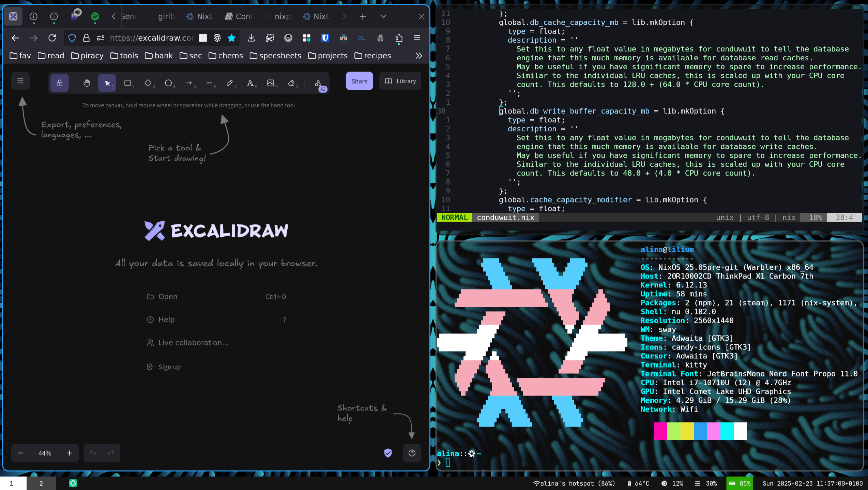Click the screenshot scissors icon
The width and height of the screenshot is (868, 490).
click(270, 38)
